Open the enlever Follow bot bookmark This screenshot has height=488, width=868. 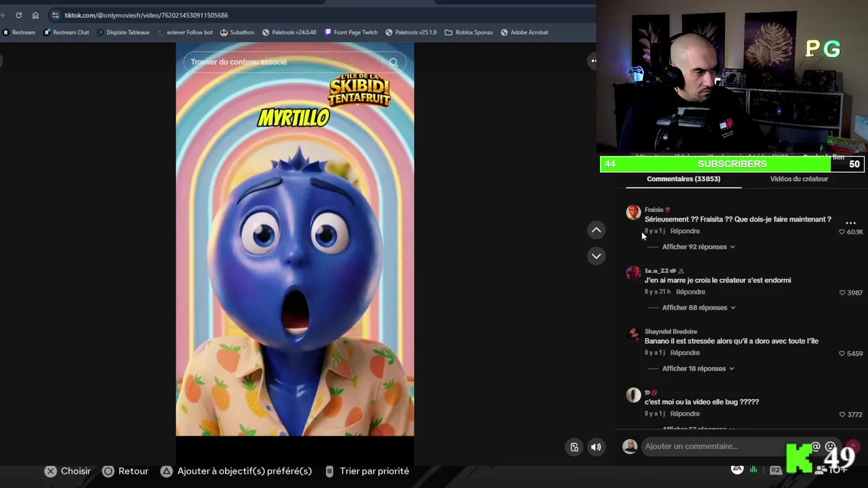click(x=184, y=32)
